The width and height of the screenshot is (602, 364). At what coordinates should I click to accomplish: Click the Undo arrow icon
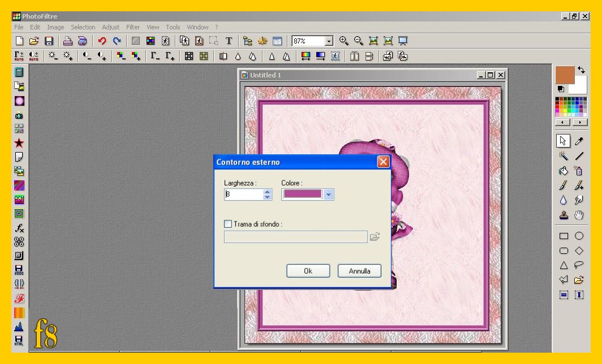[x=102, y=41]
